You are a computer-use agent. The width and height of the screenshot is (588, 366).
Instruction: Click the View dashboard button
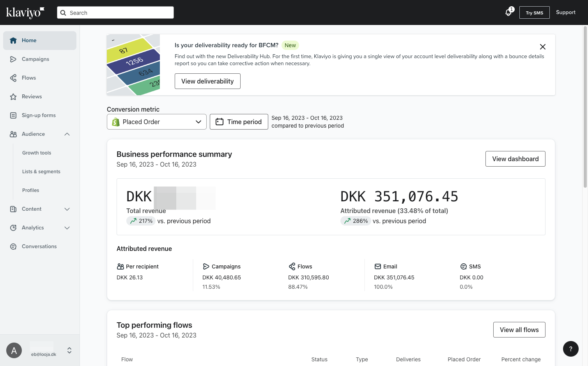click(x=515, y=159)
